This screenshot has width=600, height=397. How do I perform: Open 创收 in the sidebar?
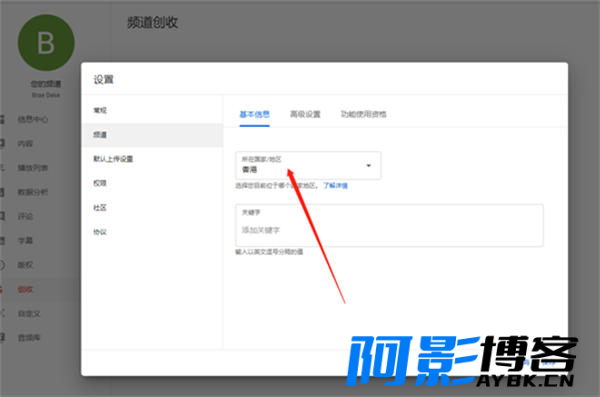pos(25,289)
